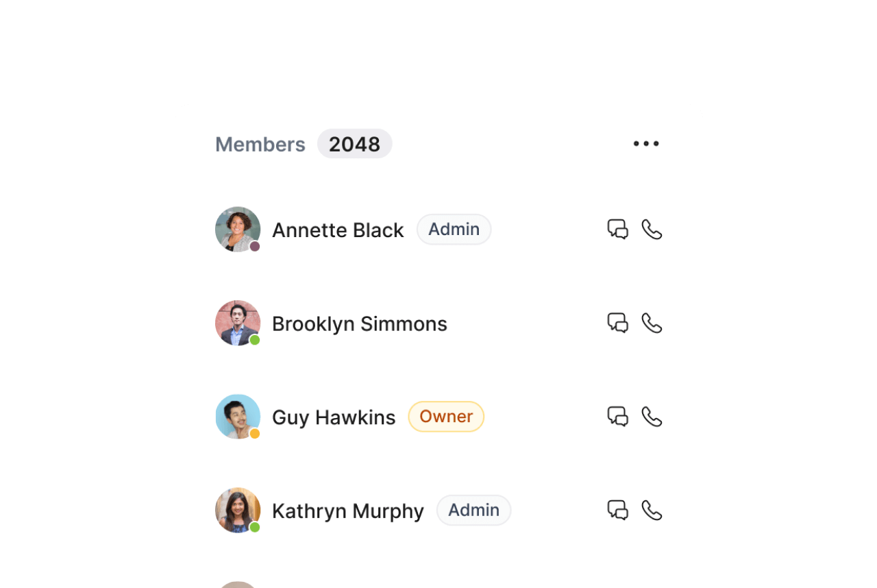The width and height of the screenshot is (877, 588).
Task: Open chat with Kathryn Murphy
Action: coord(617,510)
